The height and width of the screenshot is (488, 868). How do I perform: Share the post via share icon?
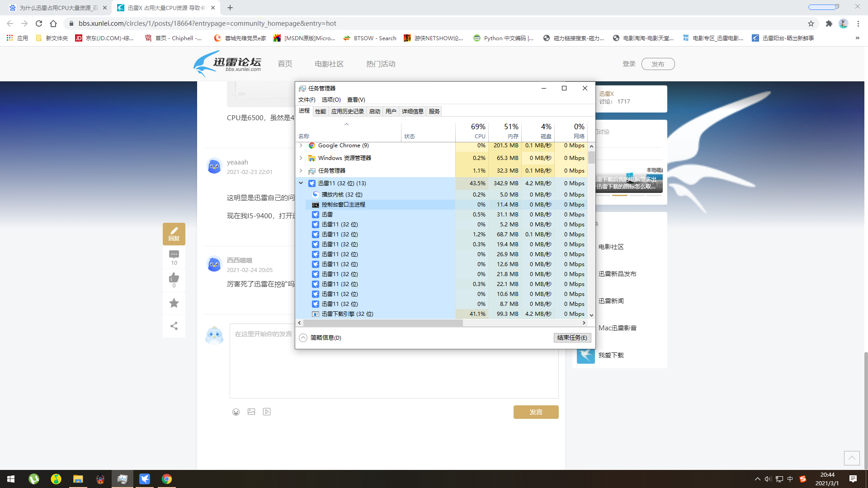point(174,326)
